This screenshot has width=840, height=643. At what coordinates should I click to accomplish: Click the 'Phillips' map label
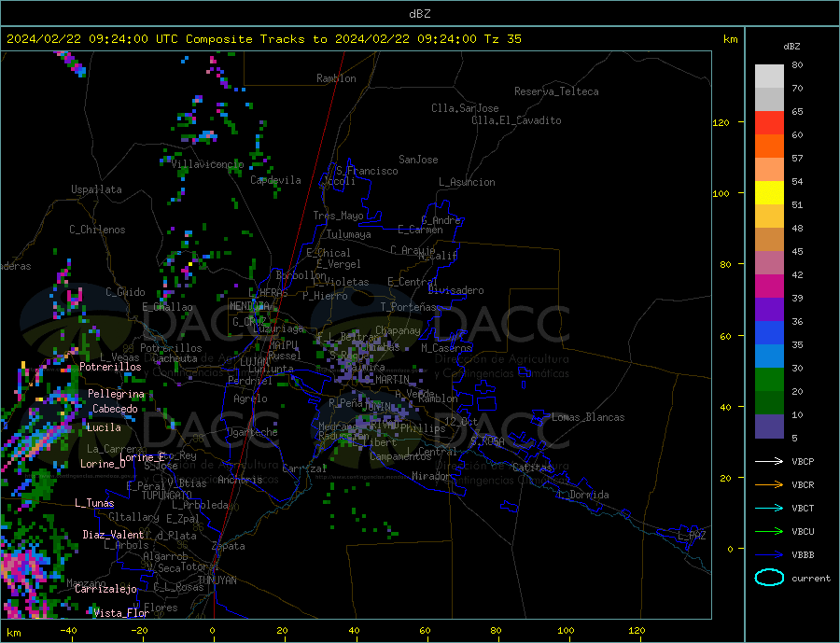pyautogui.click(x=423, y=428)
